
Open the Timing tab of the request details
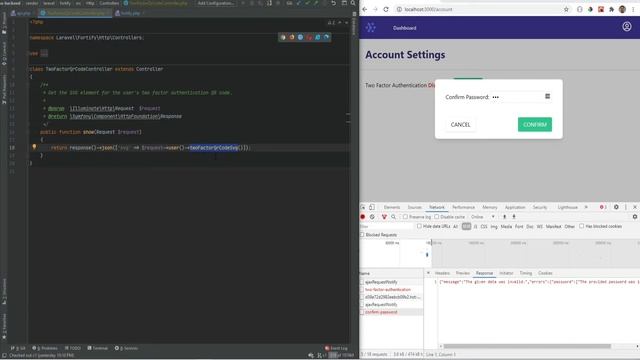[x=526, y=273]
